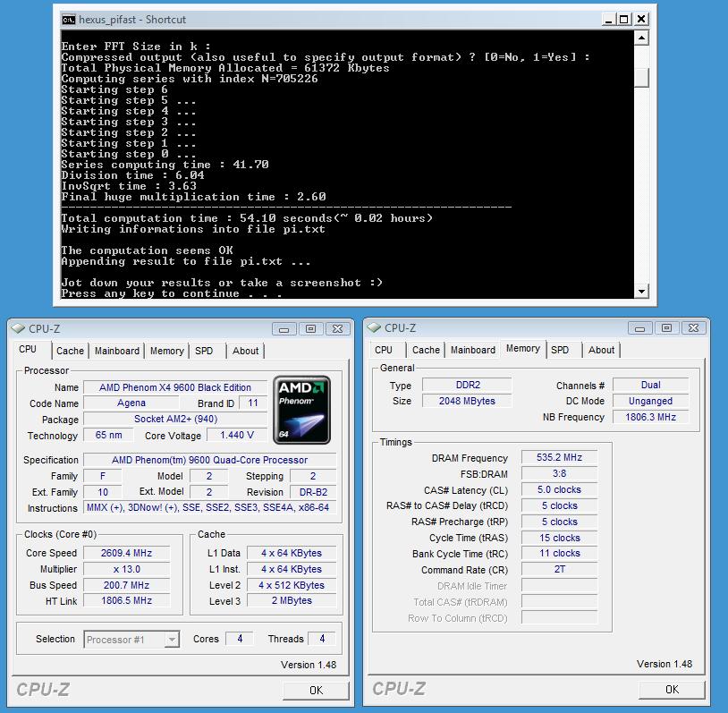This screenshot has height=713, width=728.
Task: Click the HT Link value 1806.5 MHz
Action: tap(126, 600)
